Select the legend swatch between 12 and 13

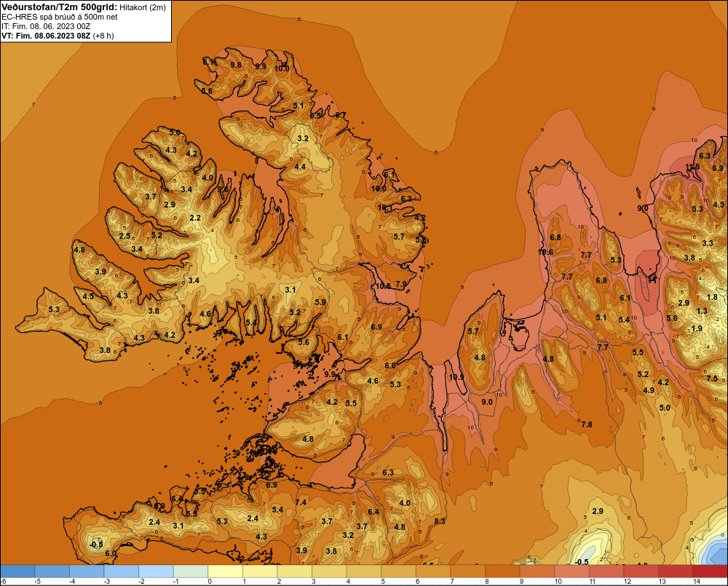[641, 571]
